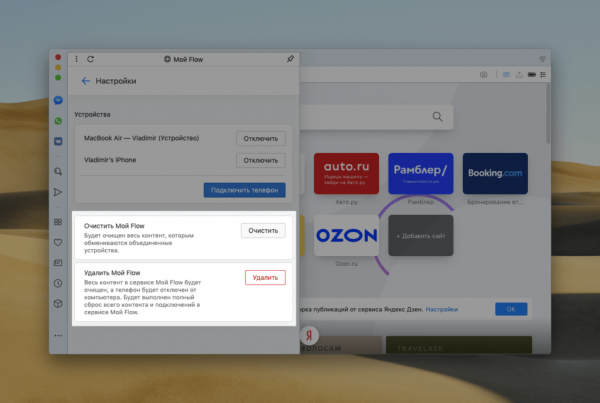Click the Устройства section label
Viewport: 600px width, 403px height.
(92, 114)
